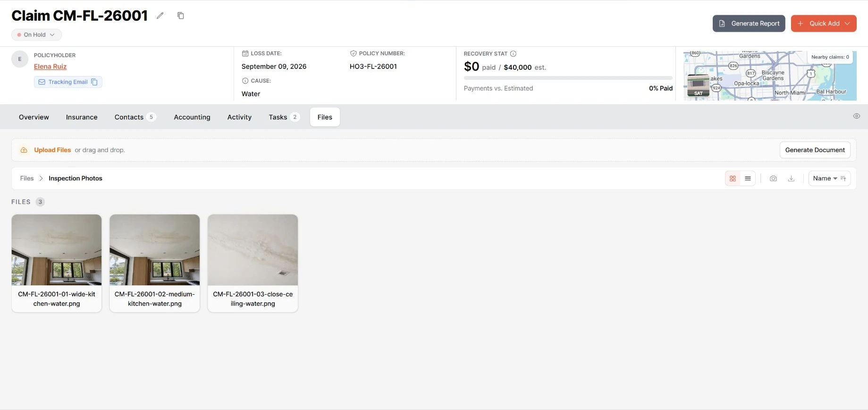Open the satellite view map thumbnail
This screenshot has height=410, width=868.
(x=698, y=85)
